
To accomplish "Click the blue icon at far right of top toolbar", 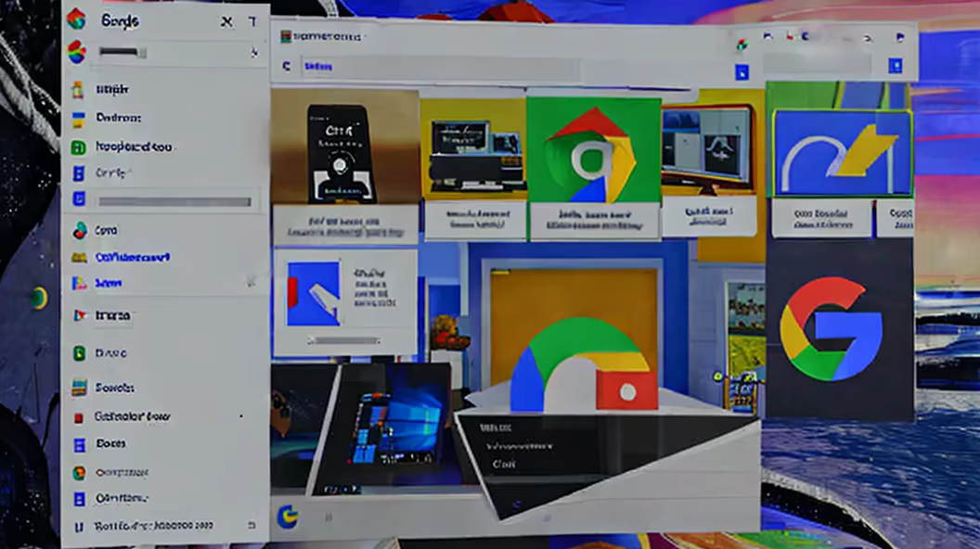I will [895, 66].
